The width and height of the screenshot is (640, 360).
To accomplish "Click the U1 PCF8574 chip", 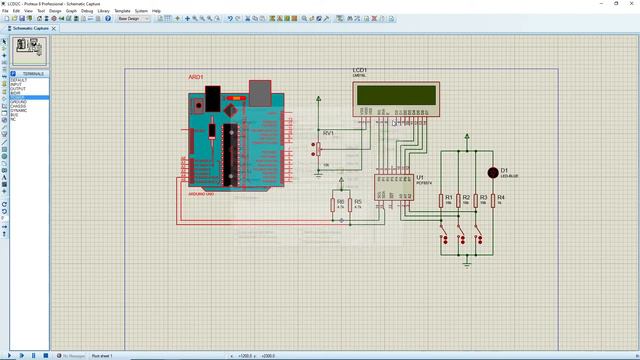I will [x=394, y=187].
